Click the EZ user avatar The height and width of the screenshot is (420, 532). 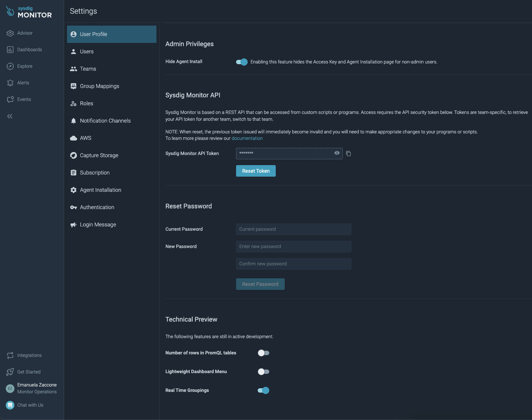pyautogui.click(x=10, y=388)
